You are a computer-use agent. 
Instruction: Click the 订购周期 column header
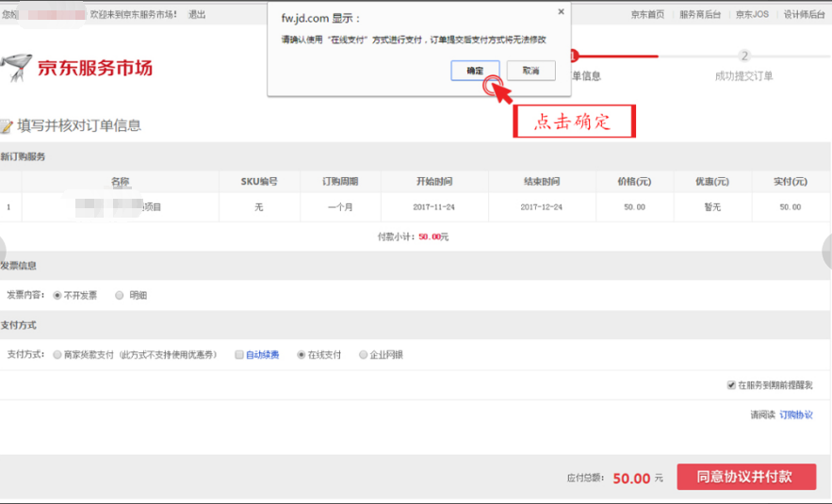click(x=340, y=182)
